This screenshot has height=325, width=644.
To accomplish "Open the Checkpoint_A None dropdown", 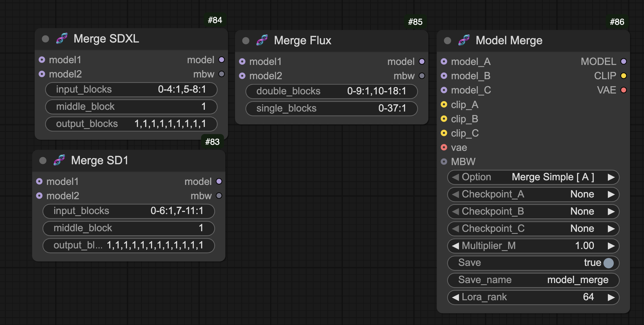I will (533, 194).
